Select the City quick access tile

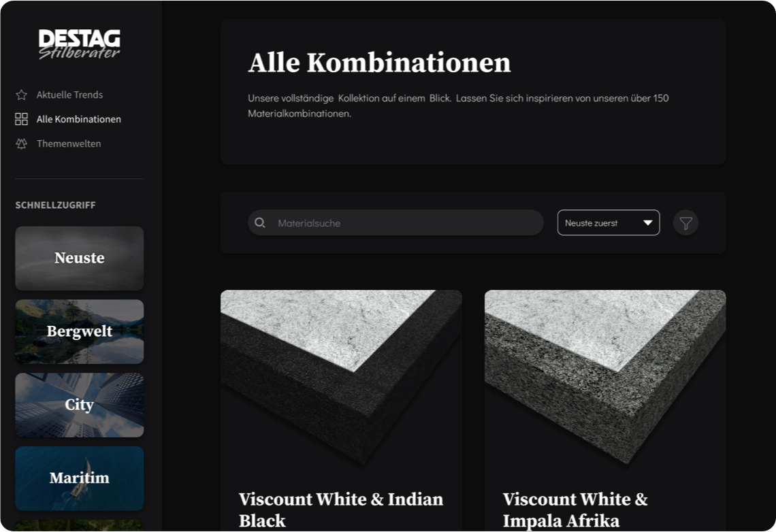pos(79,405)
